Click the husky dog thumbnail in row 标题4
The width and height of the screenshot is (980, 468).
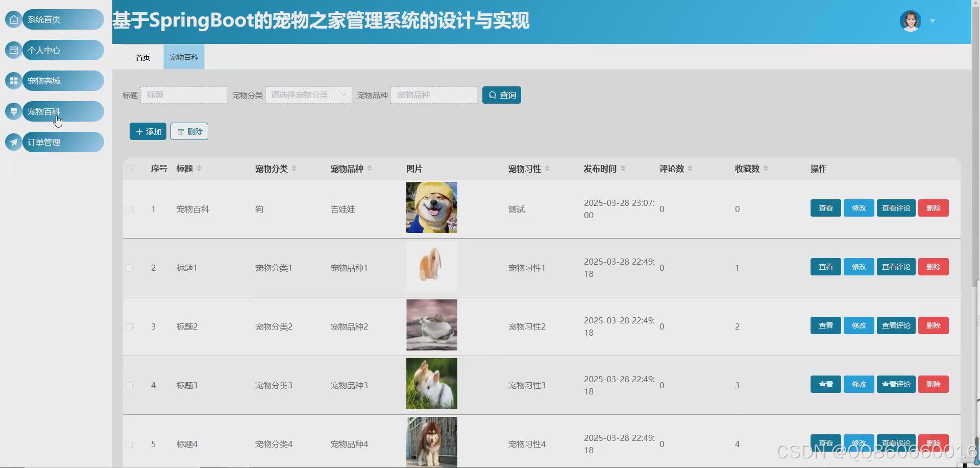(432, 442)
